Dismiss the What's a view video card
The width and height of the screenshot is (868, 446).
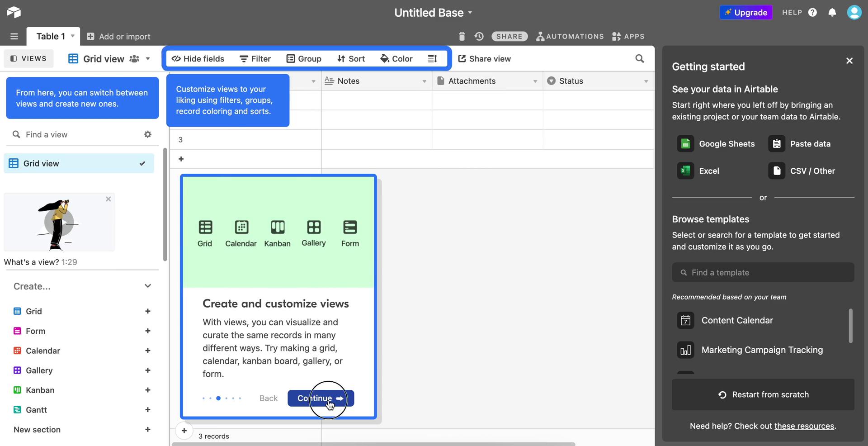pos(108,199)
